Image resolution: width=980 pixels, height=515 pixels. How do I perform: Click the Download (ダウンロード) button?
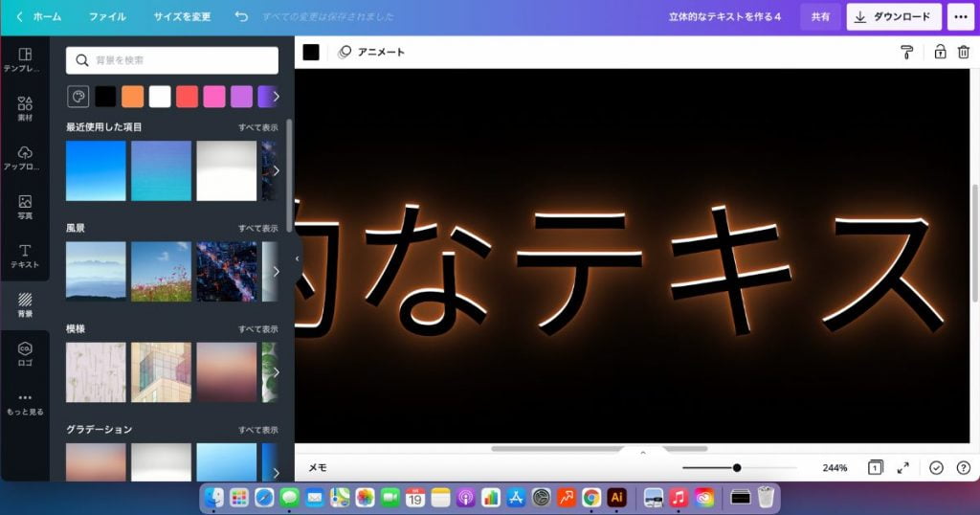pos(893,16)
